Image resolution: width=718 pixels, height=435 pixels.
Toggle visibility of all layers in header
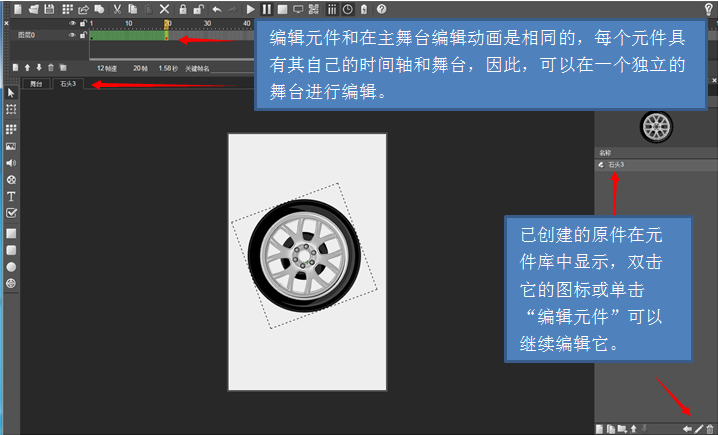(72, 23)
